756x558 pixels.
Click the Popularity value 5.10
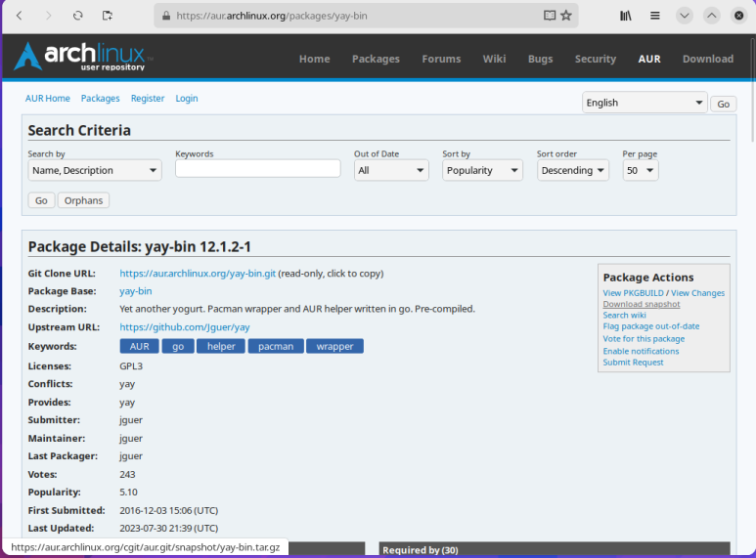(x=128, y=493)
